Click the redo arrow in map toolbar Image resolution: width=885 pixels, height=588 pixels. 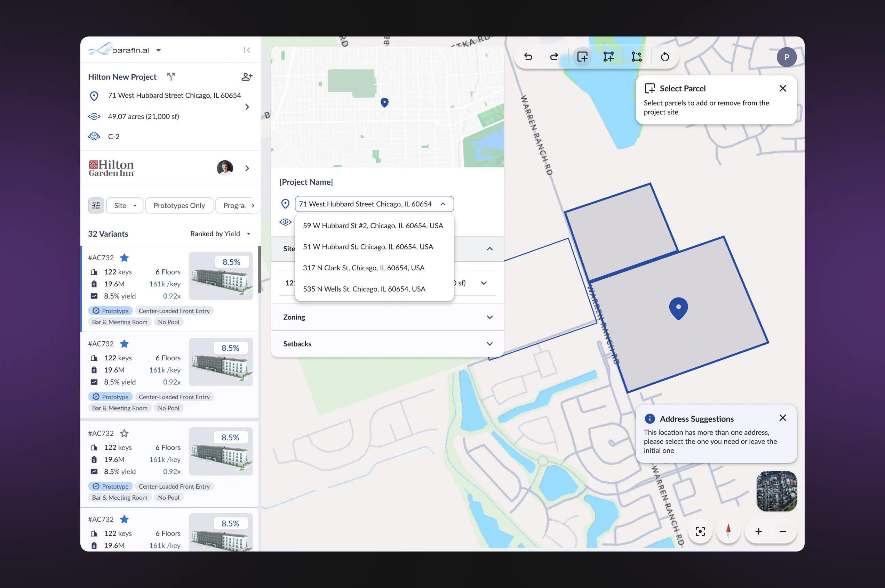554,57
